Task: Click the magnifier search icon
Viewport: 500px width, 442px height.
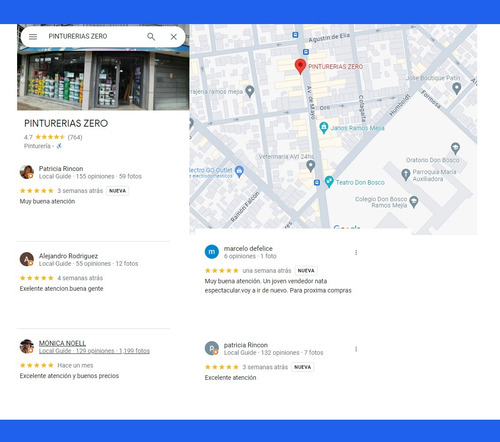Action: pyautogui.click(x=151, y=37)
